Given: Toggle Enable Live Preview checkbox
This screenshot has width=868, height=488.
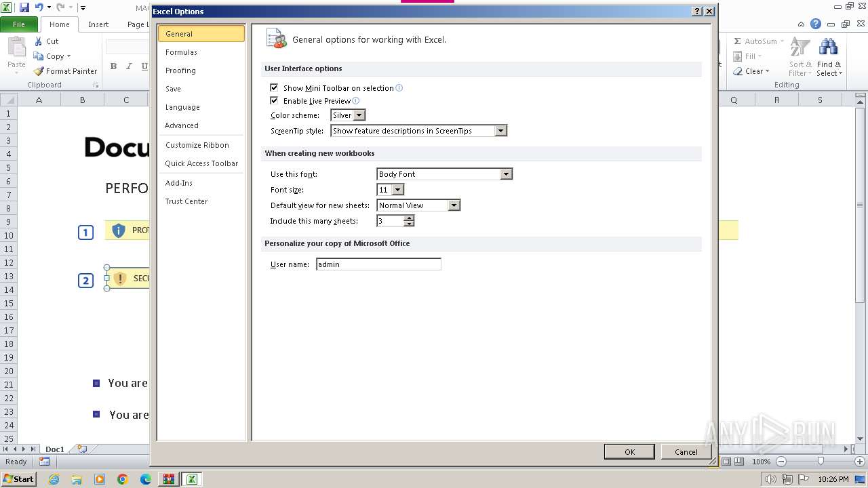Looking at the screenshot, I should 274,101.
